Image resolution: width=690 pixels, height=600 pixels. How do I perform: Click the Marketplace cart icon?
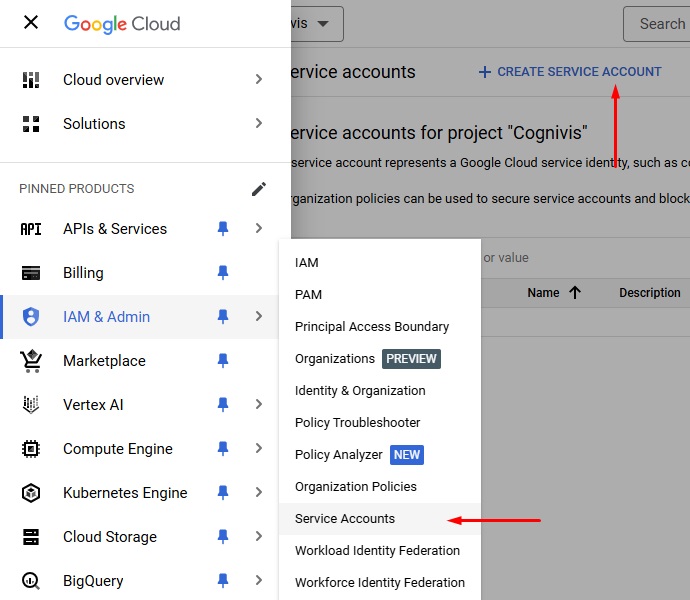tap(31, 361)
